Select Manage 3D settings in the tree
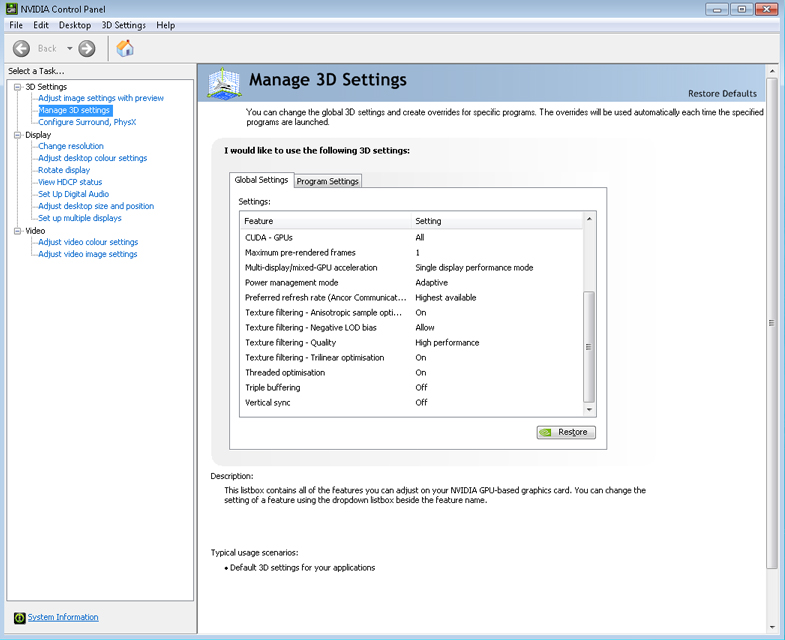Image resolution: width=785 pixels, height=640 pixels. click(74, 110)
